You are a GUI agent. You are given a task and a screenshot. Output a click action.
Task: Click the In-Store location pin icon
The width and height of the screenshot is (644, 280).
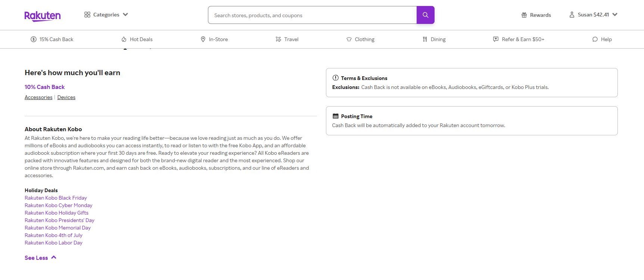(x=203, y=39)
